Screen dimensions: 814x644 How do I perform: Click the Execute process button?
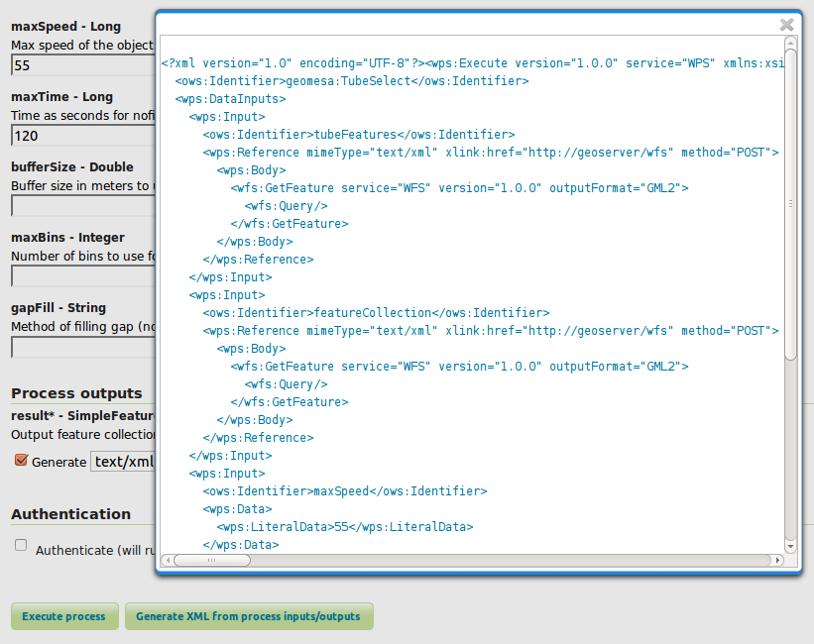[63, 615]
